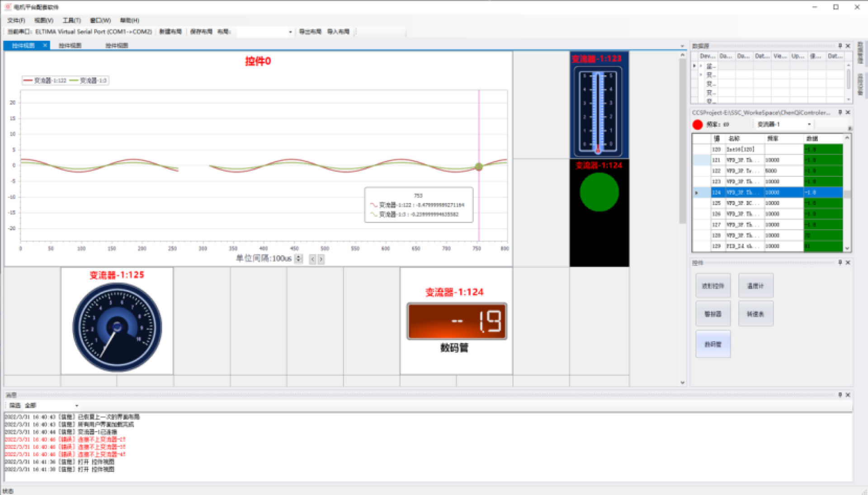The image size is (868, 495).
Task: Close the 消息 message panel
Action: 848,395
